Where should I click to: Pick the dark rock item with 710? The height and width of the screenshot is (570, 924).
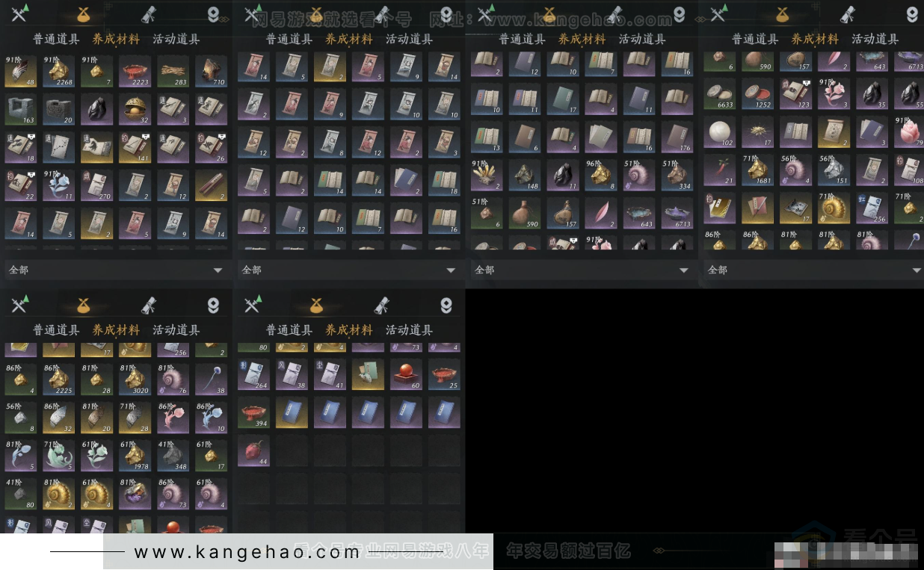211,70
